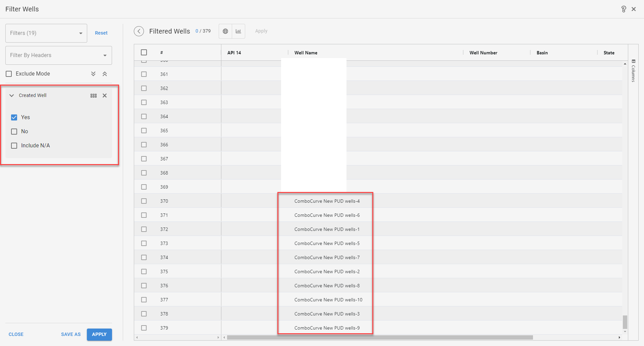Click the row number 372 cell
Image resolution: width=644 pixels, height=346 pixels.
[x=164, y=229]
